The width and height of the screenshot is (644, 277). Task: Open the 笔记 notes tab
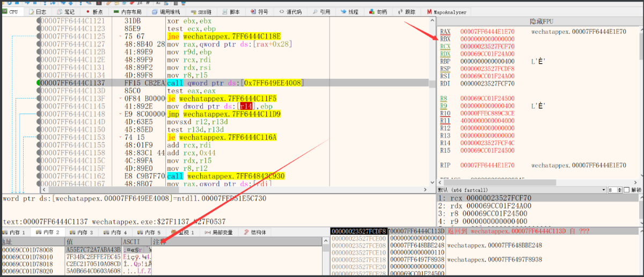pyautogui.click(x=66, y=11)
